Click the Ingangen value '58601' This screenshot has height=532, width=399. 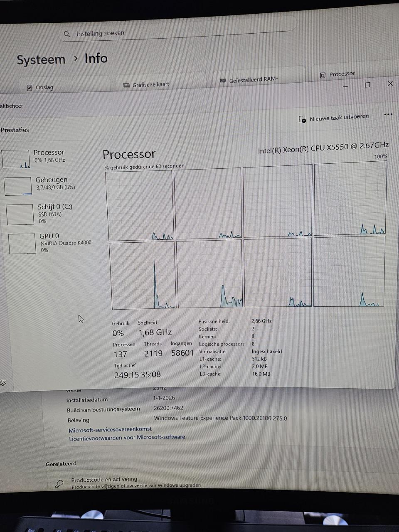(182, 353)
